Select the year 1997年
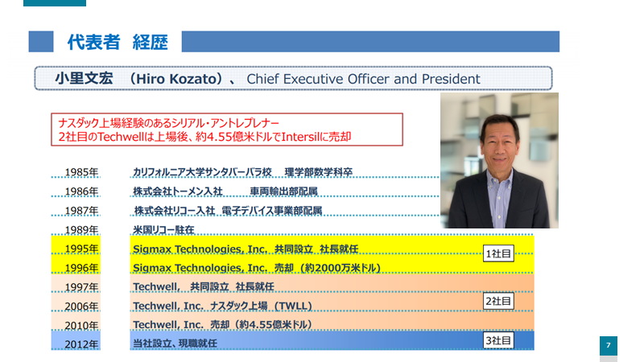The height and width of the screenshot is (362, 644). pos(81,287)
